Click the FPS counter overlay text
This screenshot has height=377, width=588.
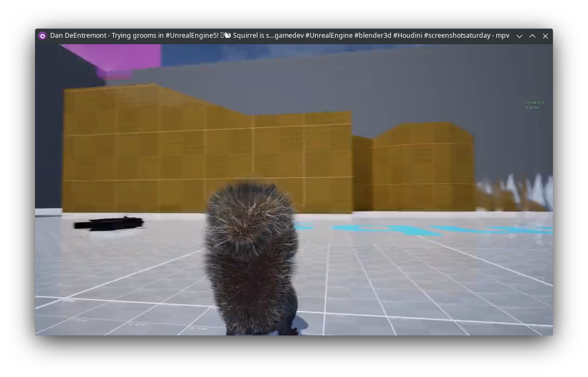coord(534,102)
